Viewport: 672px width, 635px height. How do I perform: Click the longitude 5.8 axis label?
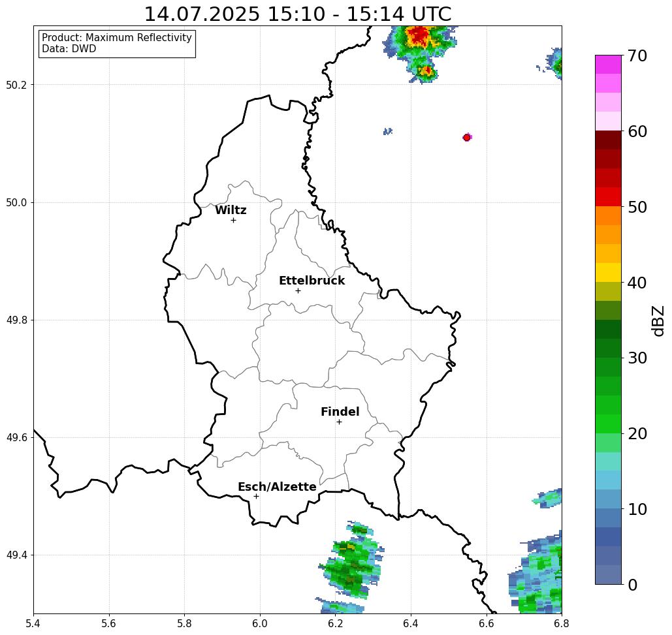tap(184, 623)
